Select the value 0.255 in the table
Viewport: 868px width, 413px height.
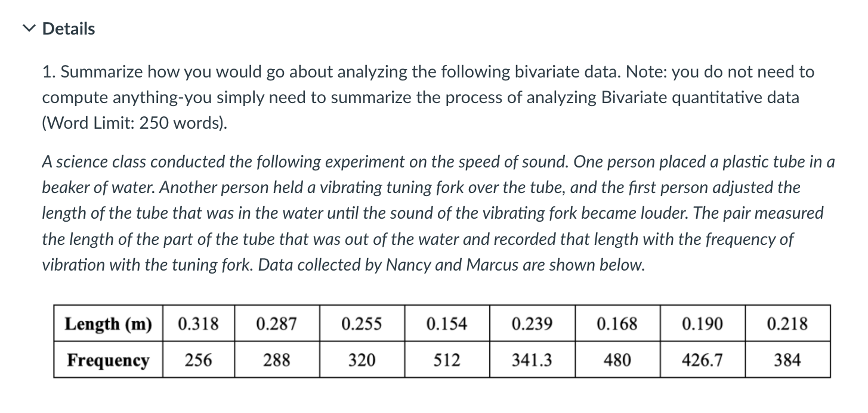pos(363,325)
